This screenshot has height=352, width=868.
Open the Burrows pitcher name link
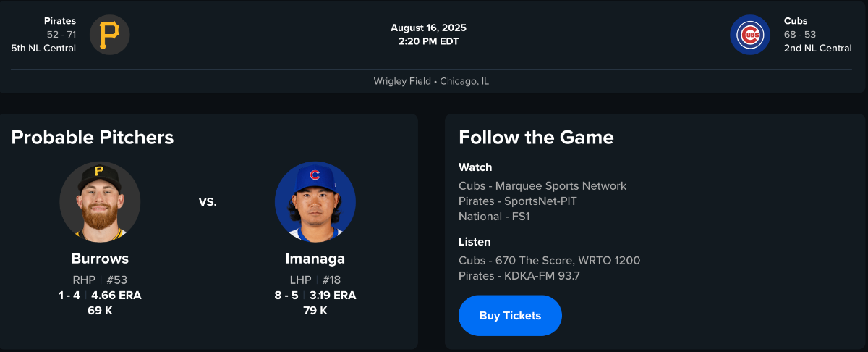[x=100, y=259]
